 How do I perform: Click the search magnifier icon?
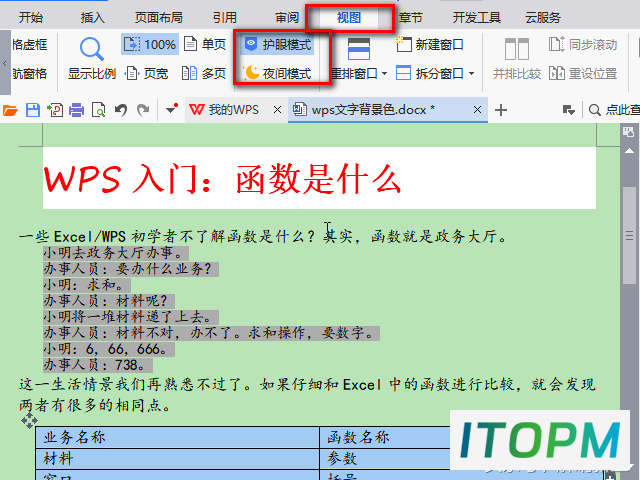point(595,110)
